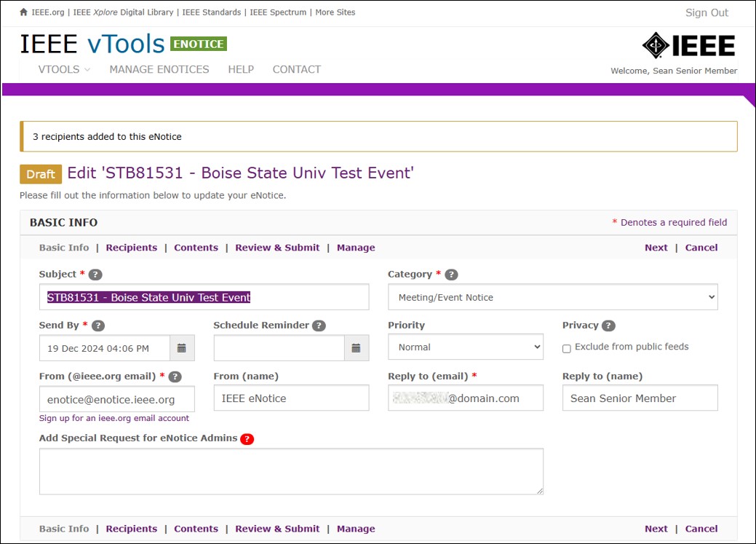Click 'Welcome, Sean Senior Member' text

(674, 71)
